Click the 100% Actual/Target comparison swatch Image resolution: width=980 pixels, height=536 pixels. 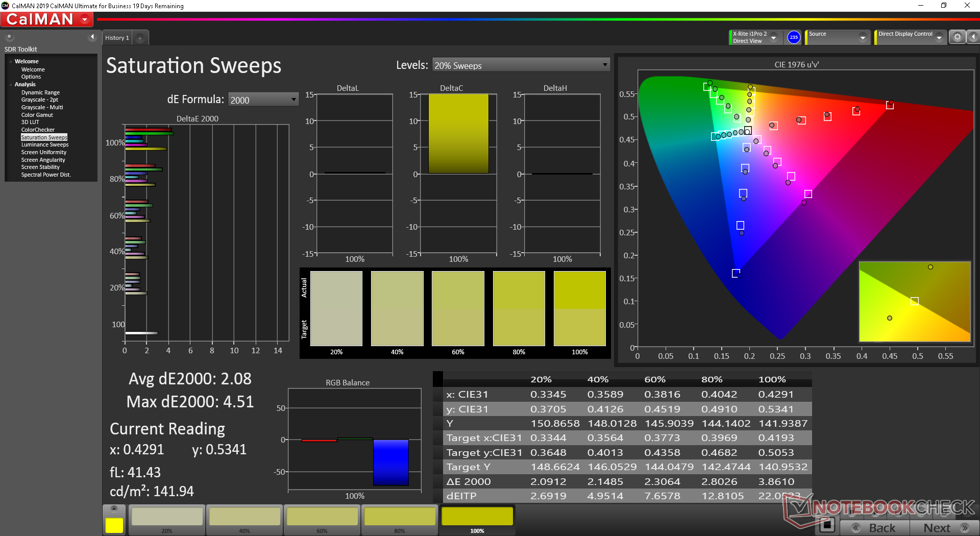tap(580, 308)
